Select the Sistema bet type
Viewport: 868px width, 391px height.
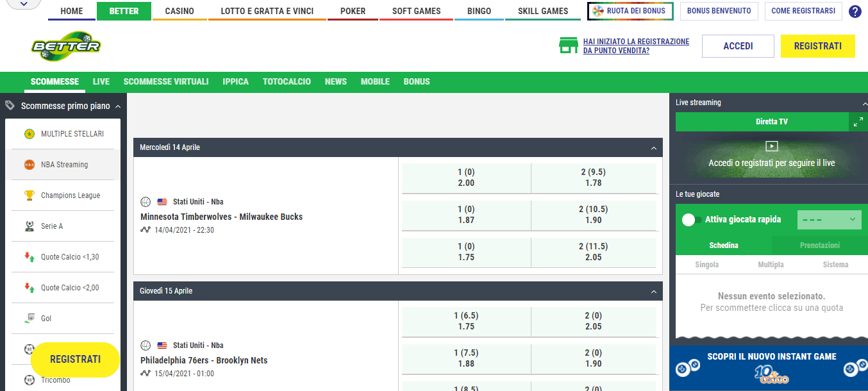(x=835, y=265)
